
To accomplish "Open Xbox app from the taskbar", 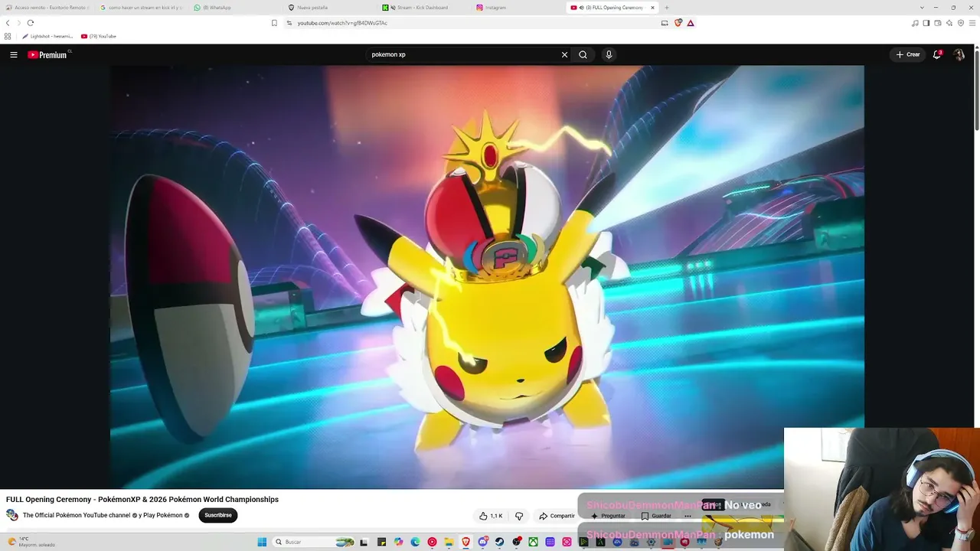I will (x=533, y=542).
